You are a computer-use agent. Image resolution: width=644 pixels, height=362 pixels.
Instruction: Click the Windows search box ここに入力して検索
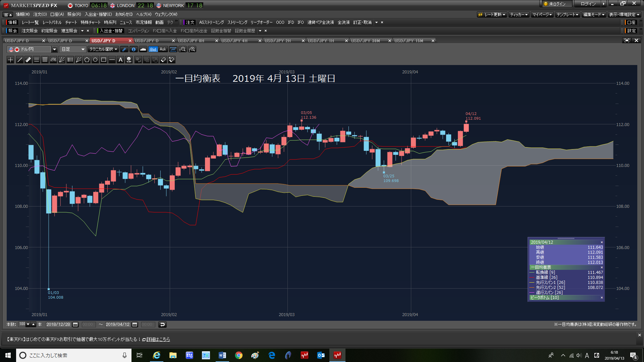pyautogui.click(x=74, y=355)
